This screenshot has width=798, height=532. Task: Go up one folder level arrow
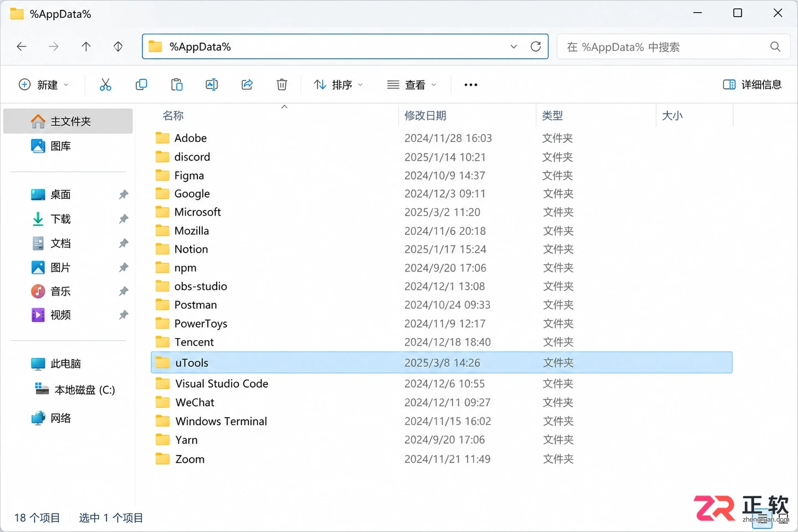86,47
